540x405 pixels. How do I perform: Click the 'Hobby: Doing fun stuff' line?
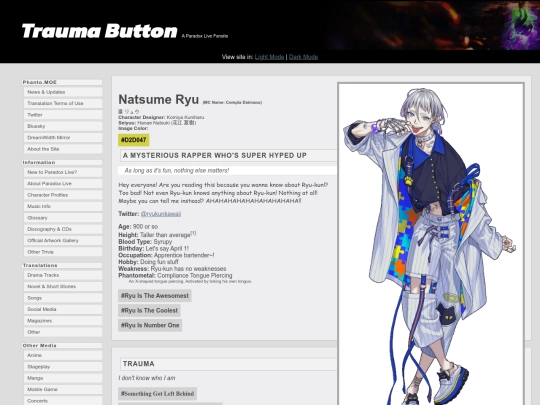pyautogui.click(x=148, y=262)
